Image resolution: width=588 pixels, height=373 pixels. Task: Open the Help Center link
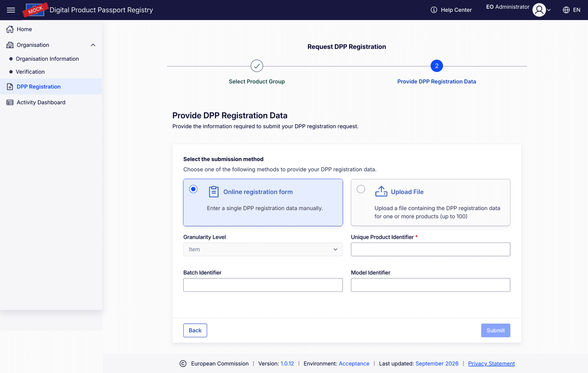click(x=456, y=10)
